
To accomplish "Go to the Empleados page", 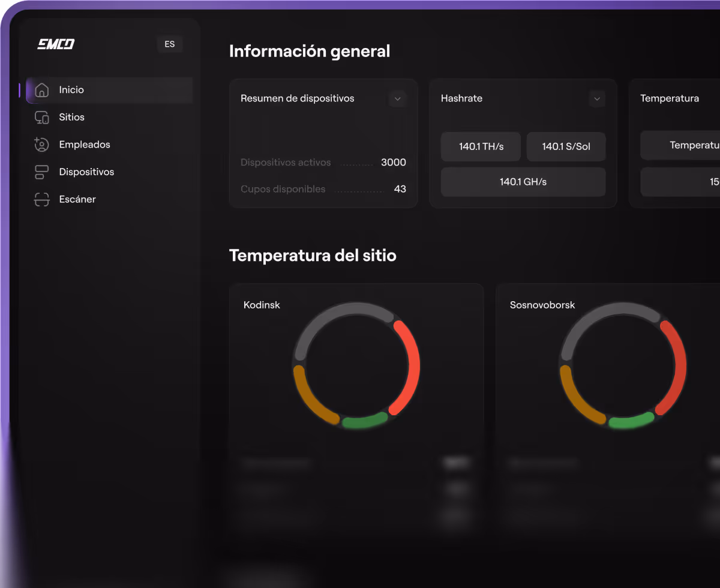I will click(85, 145).
